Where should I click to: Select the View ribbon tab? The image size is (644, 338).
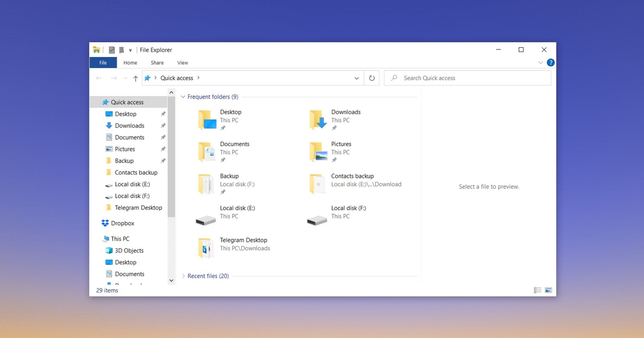tap(182, 63)
